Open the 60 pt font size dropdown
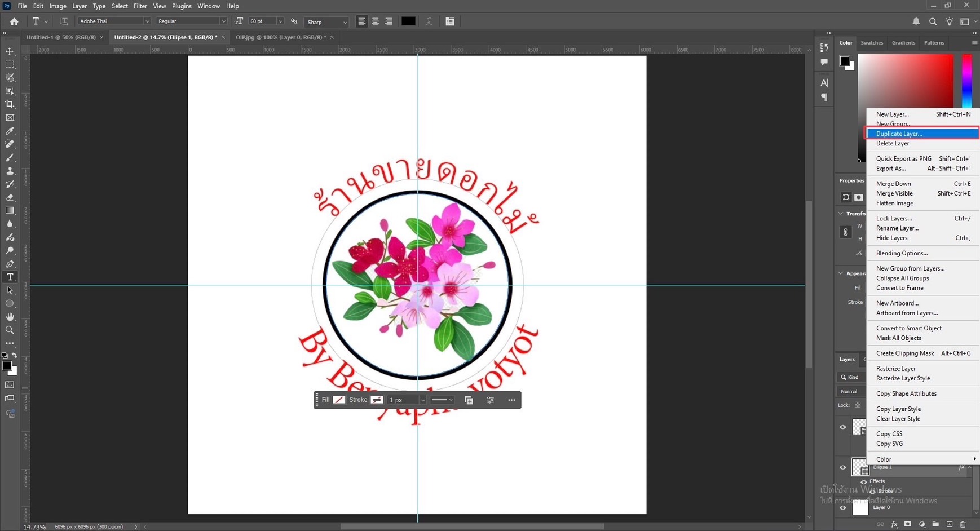Screen dimensions: 980x531 (280, 21)
